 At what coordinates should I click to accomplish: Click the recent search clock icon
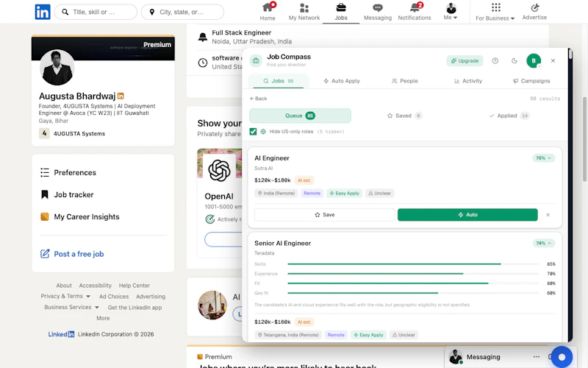coord(203,63)
